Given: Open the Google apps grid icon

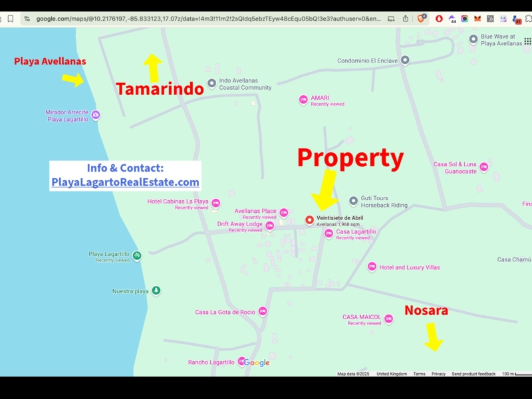Looking at the screenshot, I should coord(527,41).
